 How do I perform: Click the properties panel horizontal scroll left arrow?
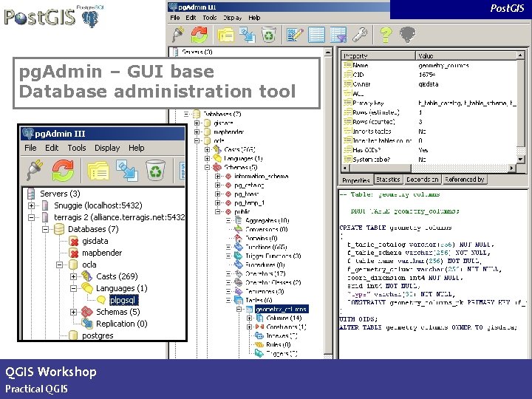pos(345,168)
